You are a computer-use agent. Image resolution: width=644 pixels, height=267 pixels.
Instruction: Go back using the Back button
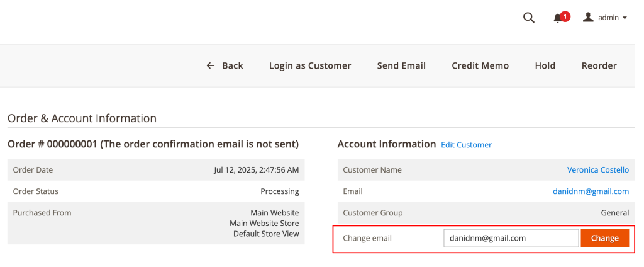coord(232,65)
